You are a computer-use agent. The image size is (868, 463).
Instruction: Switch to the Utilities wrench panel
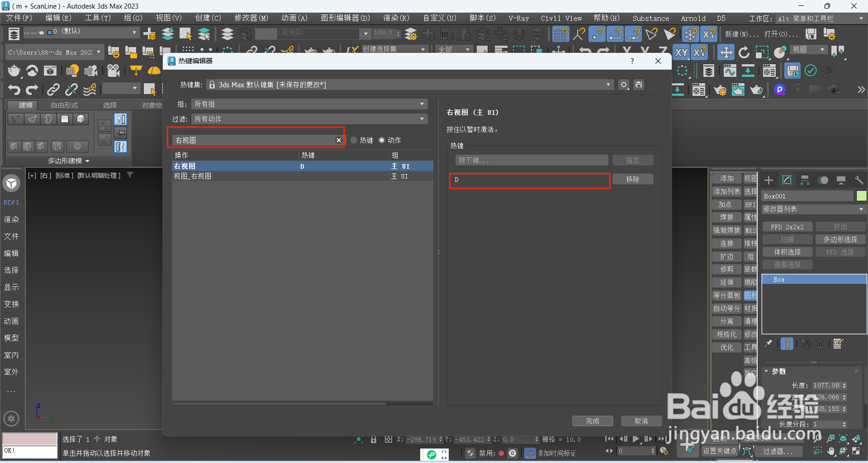(x=859, y=180)
